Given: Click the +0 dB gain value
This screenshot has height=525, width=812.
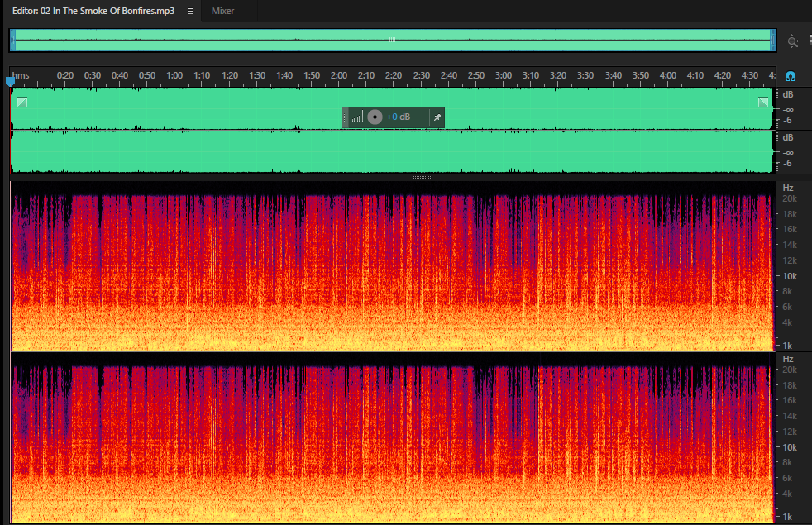Looking at the screenshot, I should tap(399, 117).
